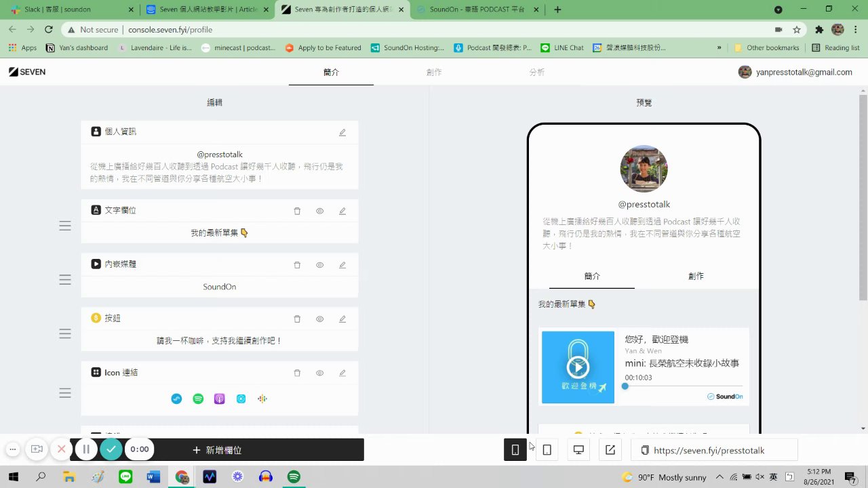Switch to tablet preview mode
The image size is (868, 488).
547,450
